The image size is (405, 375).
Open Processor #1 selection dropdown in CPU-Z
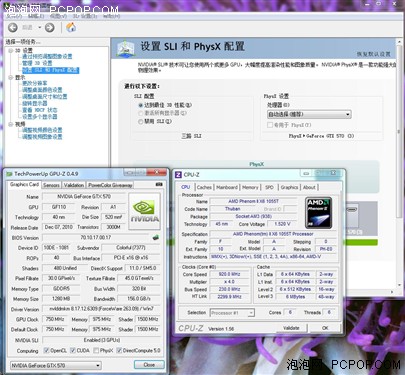coord(232,313)
